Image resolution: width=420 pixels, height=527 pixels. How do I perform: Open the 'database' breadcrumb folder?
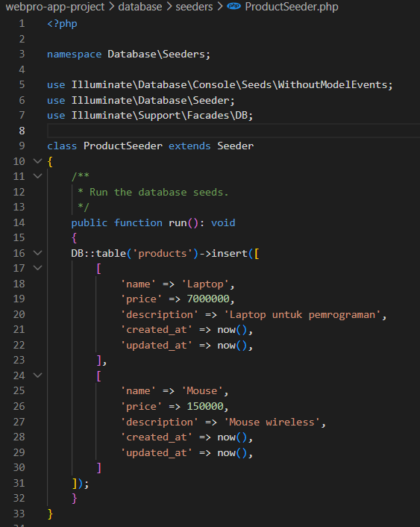click(140, 7)
